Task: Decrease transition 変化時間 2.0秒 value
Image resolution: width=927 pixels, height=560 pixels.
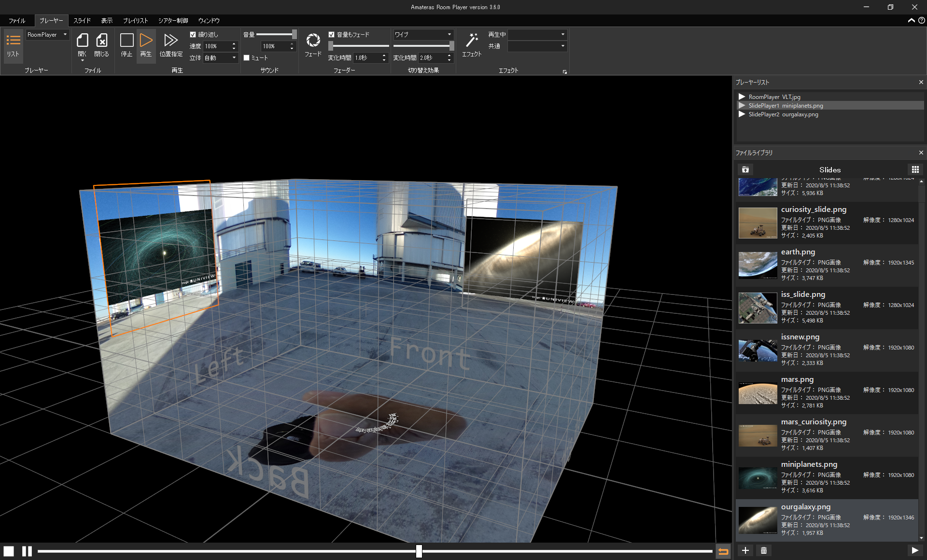Action: pyautogui.click(x=449, y=60)
